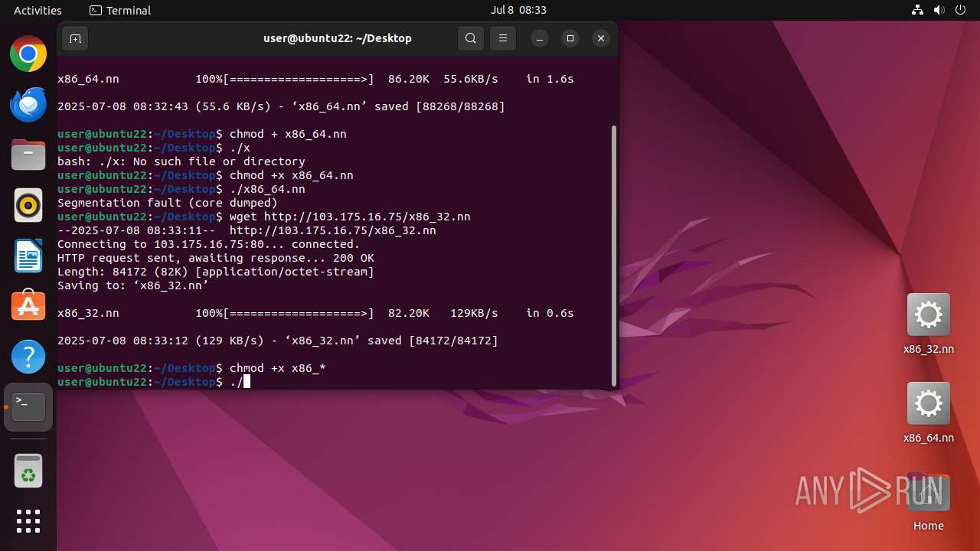Click the 'bash: ./x: No such file' line
Screen dimensions: 980x551
coord(181,161)
